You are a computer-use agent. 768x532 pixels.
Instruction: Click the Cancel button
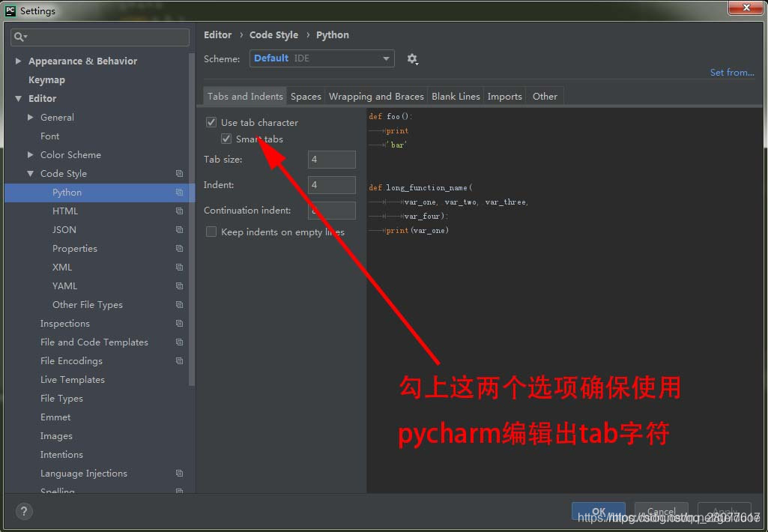click(x=661, y=512)
